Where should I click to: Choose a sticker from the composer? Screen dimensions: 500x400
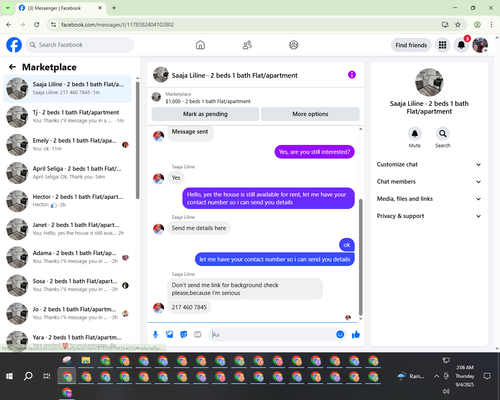(x=184, y=334)
